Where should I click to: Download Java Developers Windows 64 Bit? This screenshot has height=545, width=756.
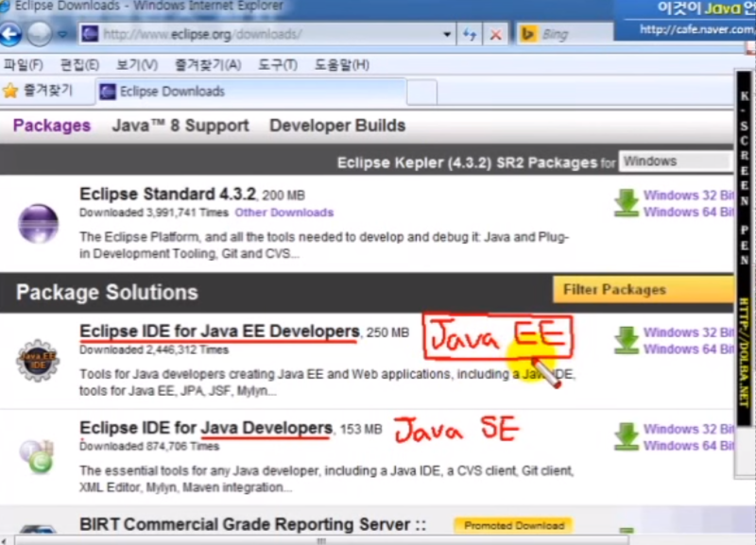coord(689,446)
